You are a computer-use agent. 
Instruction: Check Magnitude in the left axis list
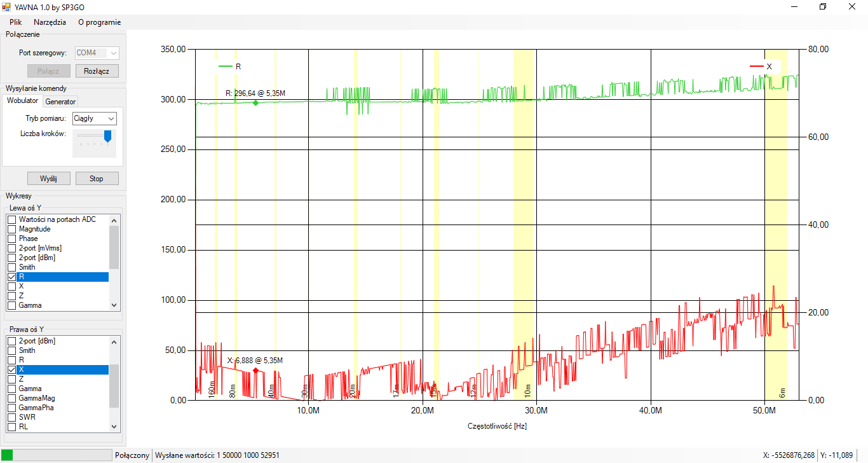[11, 229]
